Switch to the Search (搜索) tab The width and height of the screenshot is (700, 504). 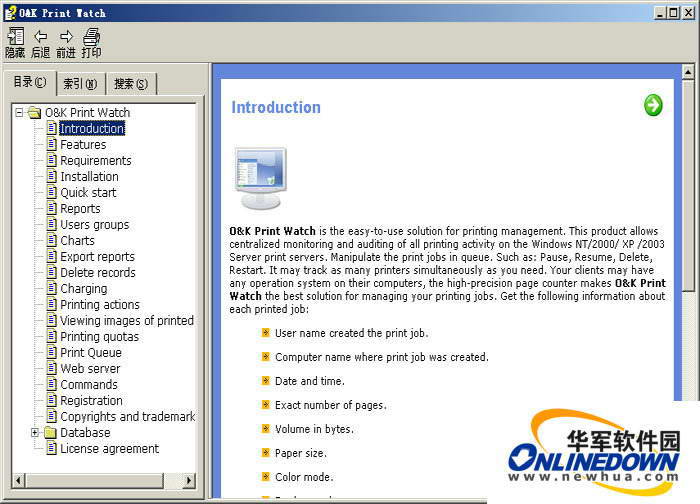click(x=131, y=83)
